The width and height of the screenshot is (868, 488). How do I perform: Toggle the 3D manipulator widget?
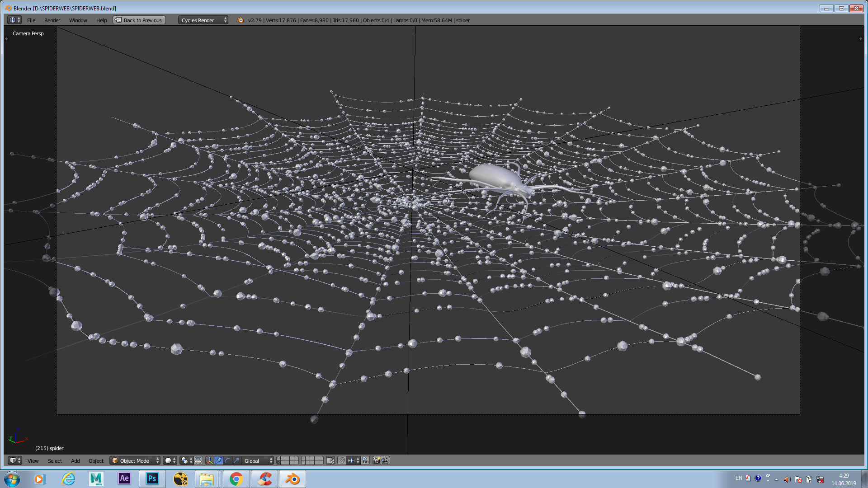pos(209,460)
